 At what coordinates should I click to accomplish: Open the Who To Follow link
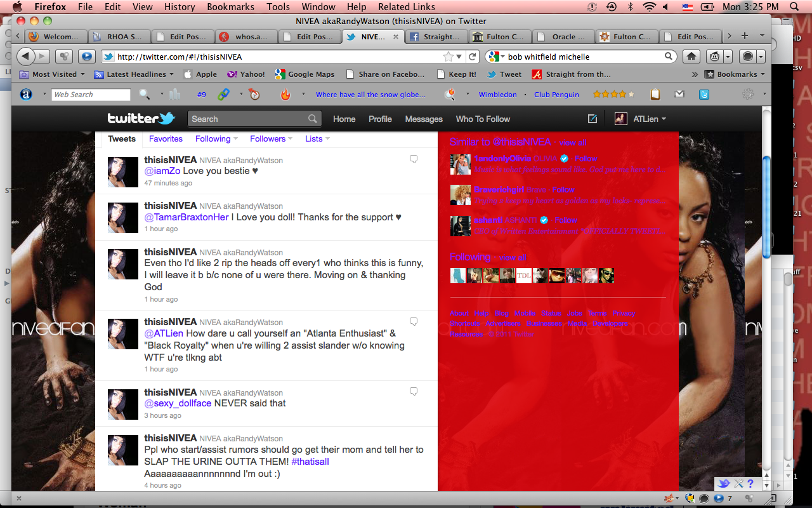pyautogui.click(x=483, y=119)
